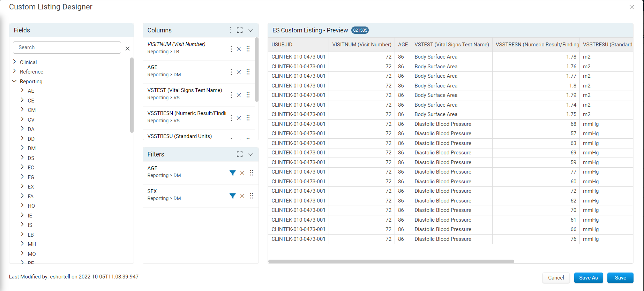
Task: Click the preview table horizontal scrollbar
Action: click(x=391, y=261)
